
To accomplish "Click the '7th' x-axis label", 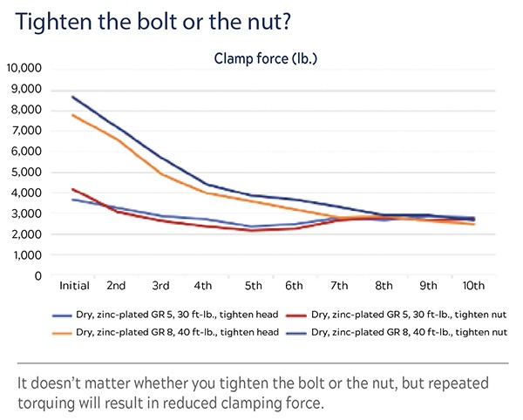I will point(341,286).
